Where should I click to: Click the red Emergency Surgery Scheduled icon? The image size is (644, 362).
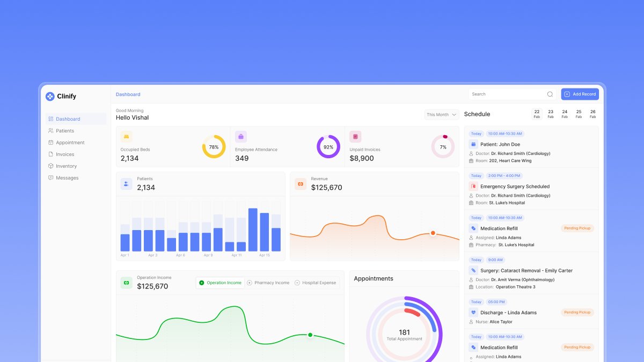473,187
